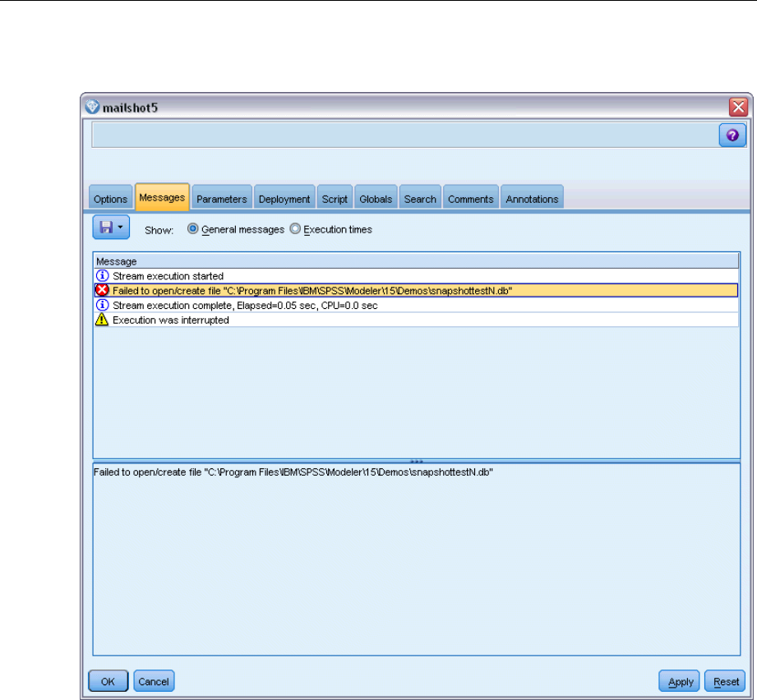Click the mailshot5 title bar app icon
This screenshot has width=757, height=700.
[x=92, y=107]
